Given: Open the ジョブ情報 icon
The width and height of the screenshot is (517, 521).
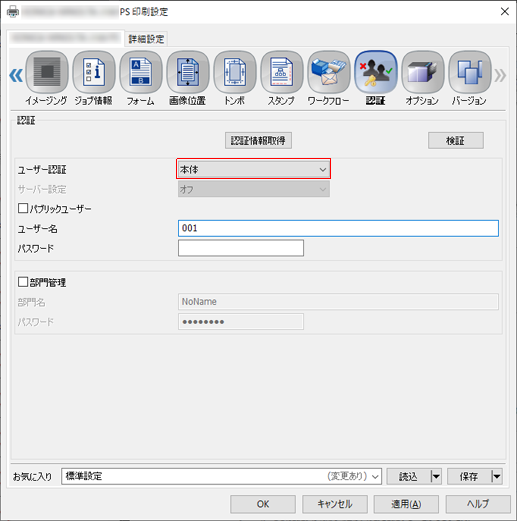Looking at the screenshot, I should point(94,72).
